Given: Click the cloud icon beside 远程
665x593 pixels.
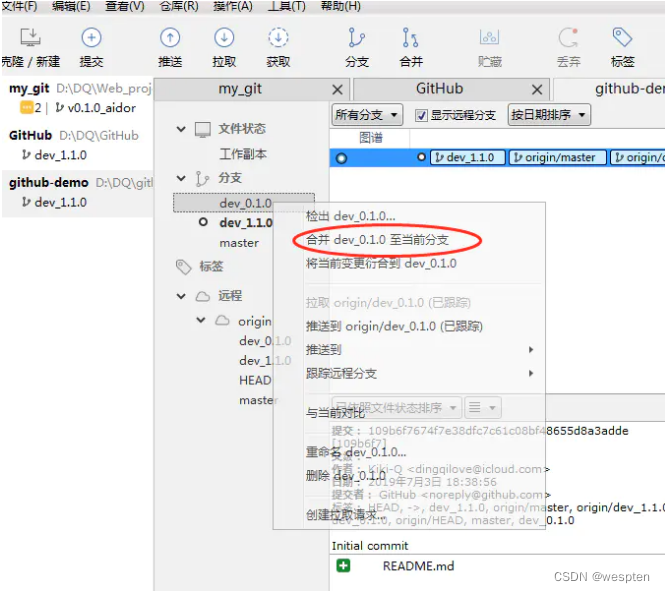Looking at the screenshot, I should [x=203, y=296].
